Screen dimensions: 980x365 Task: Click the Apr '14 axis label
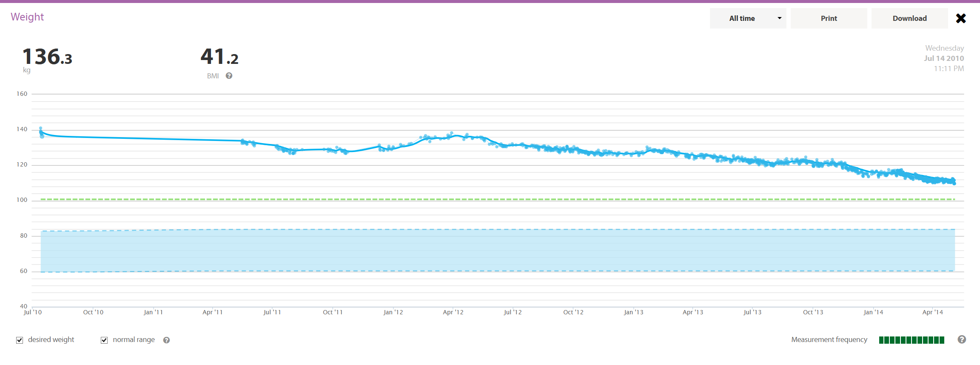click(x=933, y=312)
